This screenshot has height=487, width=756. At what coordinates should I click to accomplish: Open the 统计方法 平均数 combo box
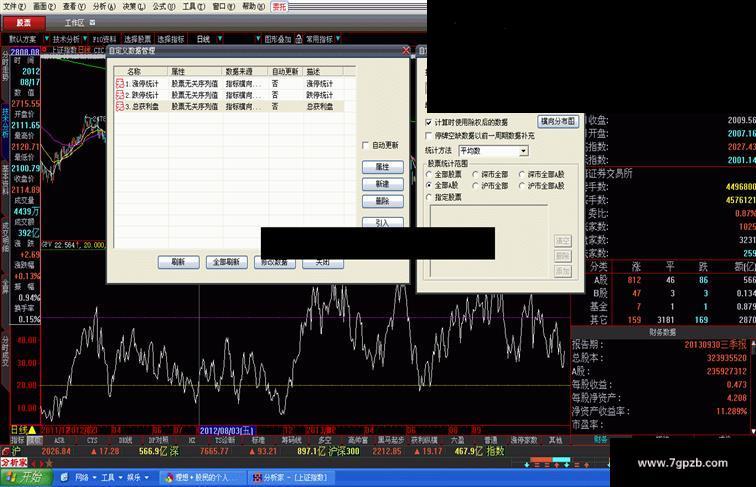pyautogui.click(x=494, y=151)
